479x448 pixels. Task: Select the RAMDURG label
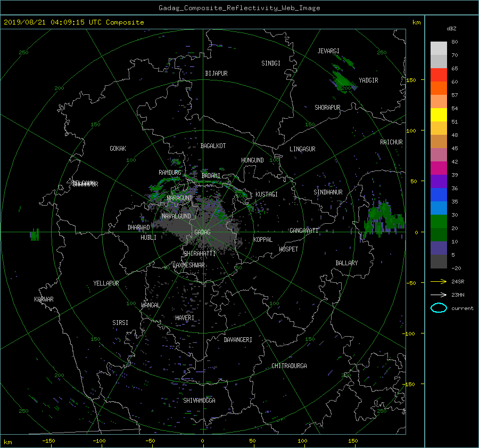click(x=170, y=173)
